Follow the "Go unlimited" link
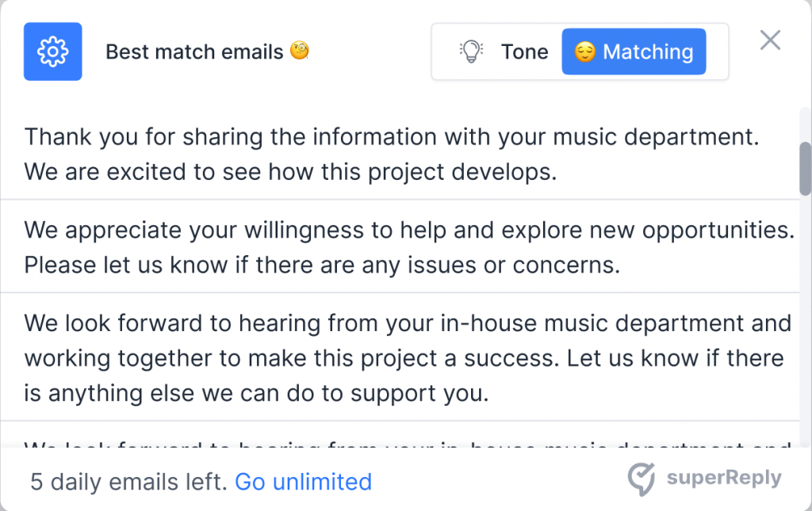 click(303, 482)
